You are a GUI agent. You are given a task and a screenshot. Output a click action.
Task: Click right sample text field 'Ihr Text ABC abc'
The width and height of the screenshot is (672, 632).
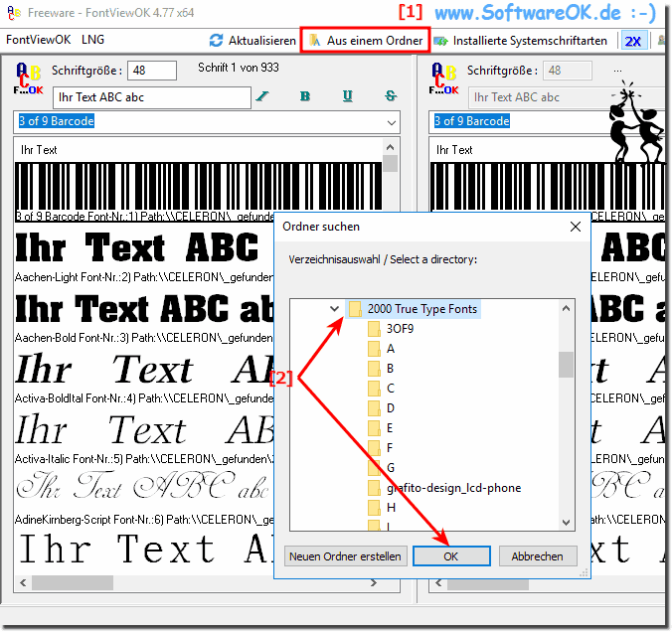[568, 97]
